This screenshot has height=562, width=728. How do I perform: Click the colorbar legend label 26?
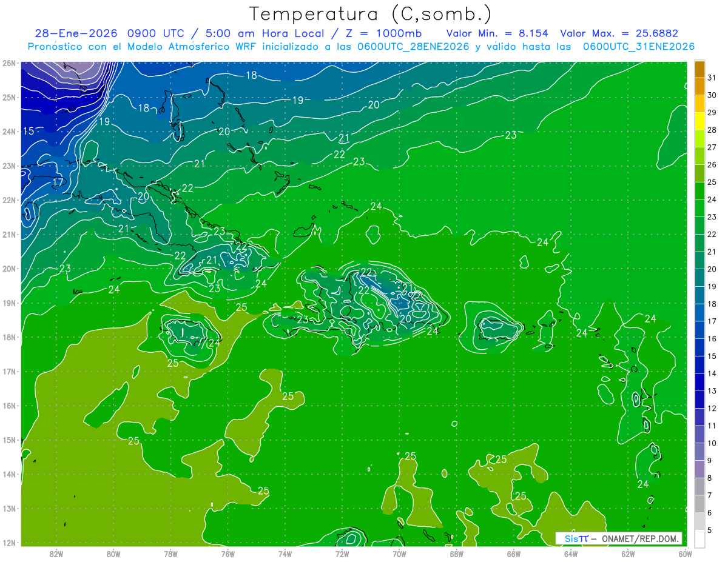pos(712,165)
